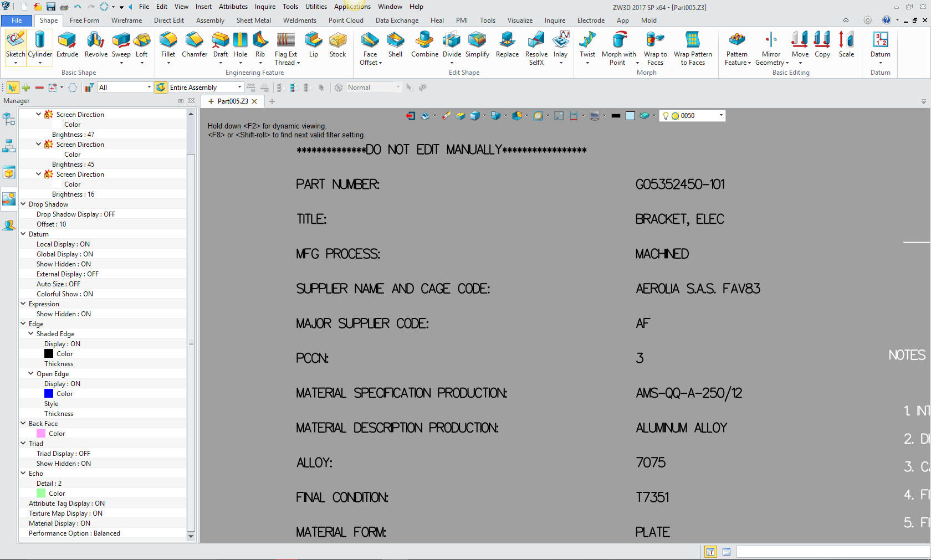This screenshot has width=931, height=560.
Task: Activate the Shell tool
Action: tap(395, 44)
